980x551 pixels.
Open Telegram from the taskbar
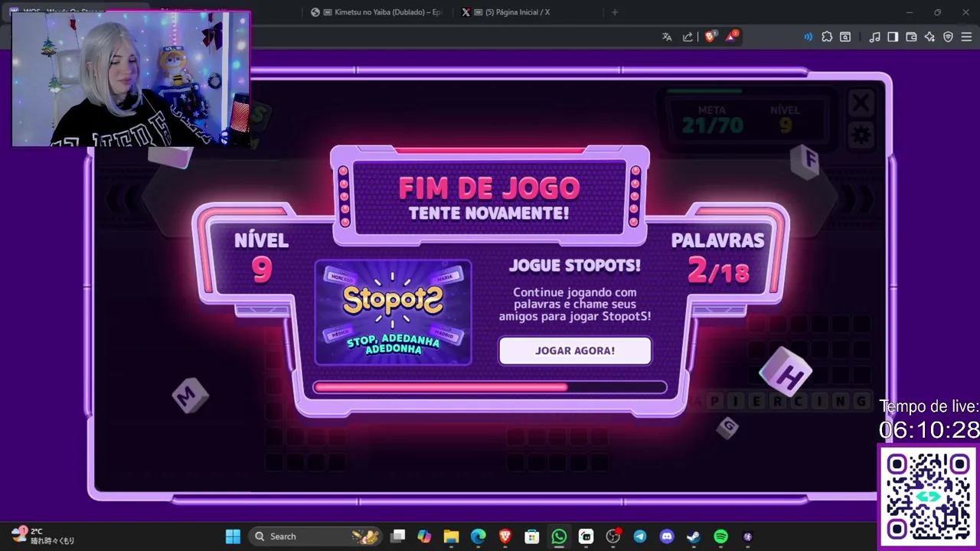point(640,536)
